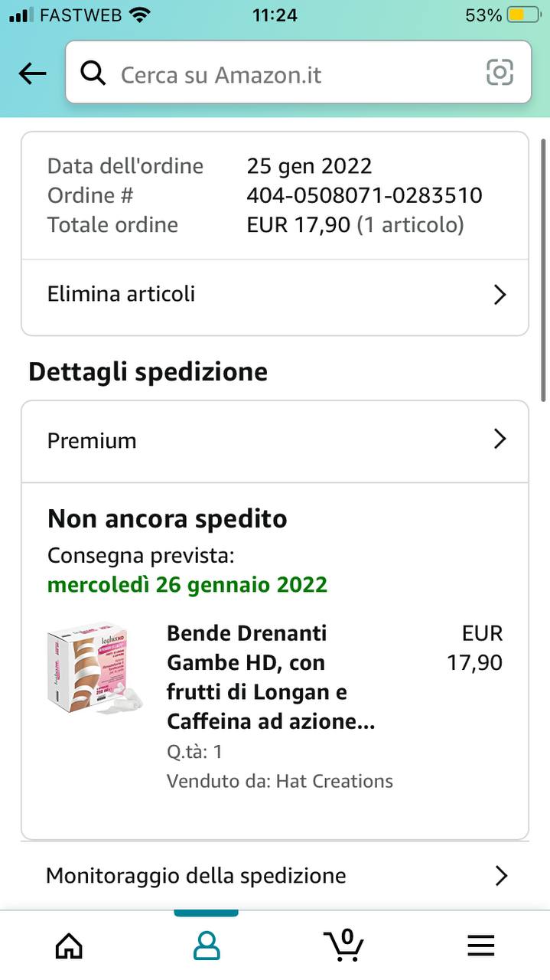
Task: Tap the back arrow icon
Action: click(x=32, y=73)
